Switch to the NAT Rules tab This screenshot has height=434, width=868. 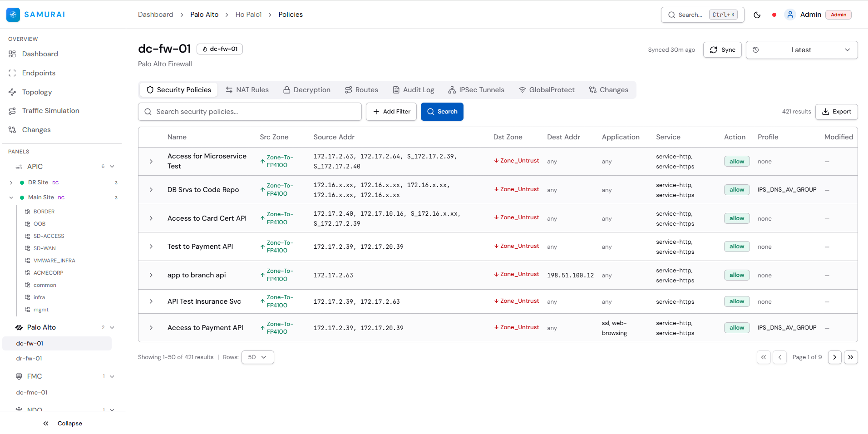[x=247, y=90]
